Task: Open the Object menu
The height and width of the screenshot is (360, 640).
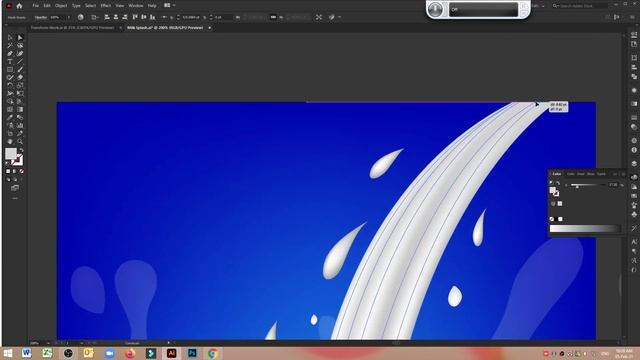Action: coord(61,6)
